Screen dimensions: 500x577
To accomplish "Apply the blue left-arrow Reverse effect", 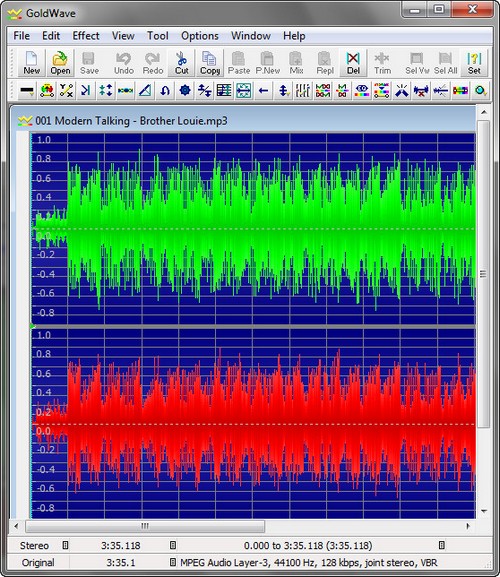I will (x=263, y=90).
